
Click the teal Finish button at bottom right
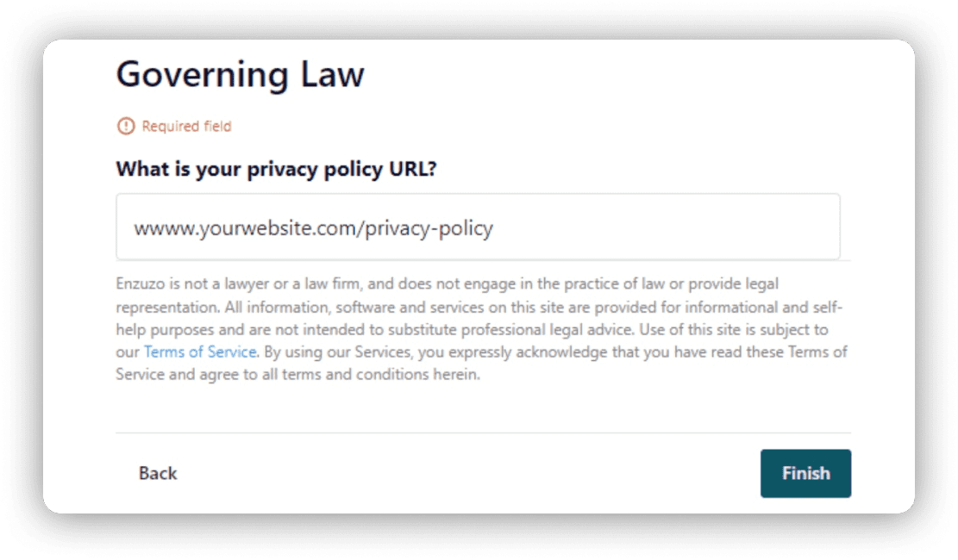tap(805, 472)
